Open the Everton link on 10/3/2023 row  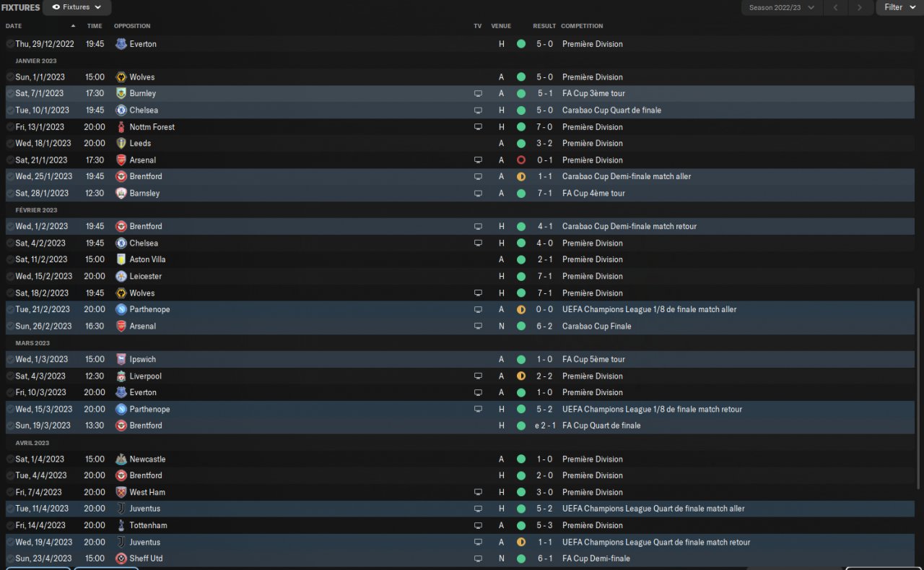[143, 393]
